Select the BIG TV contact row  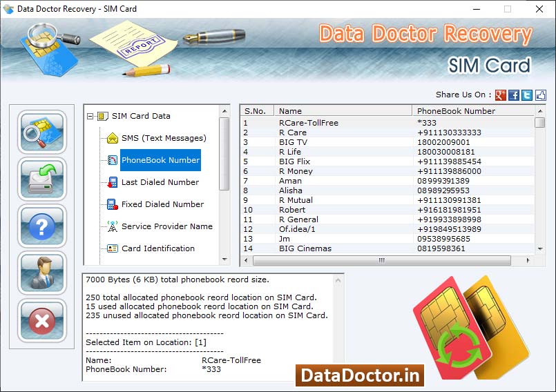(387, 142)
